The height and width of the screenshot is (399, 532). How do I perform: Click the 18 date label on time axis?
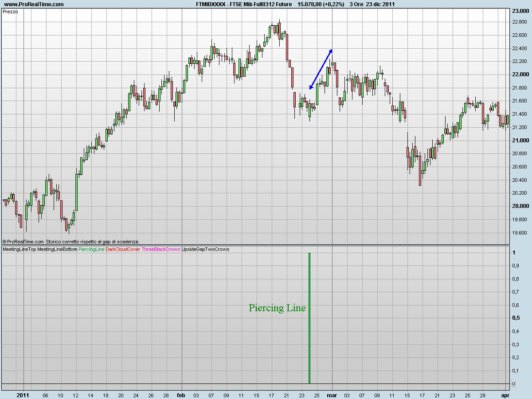(x=105, y=395)
